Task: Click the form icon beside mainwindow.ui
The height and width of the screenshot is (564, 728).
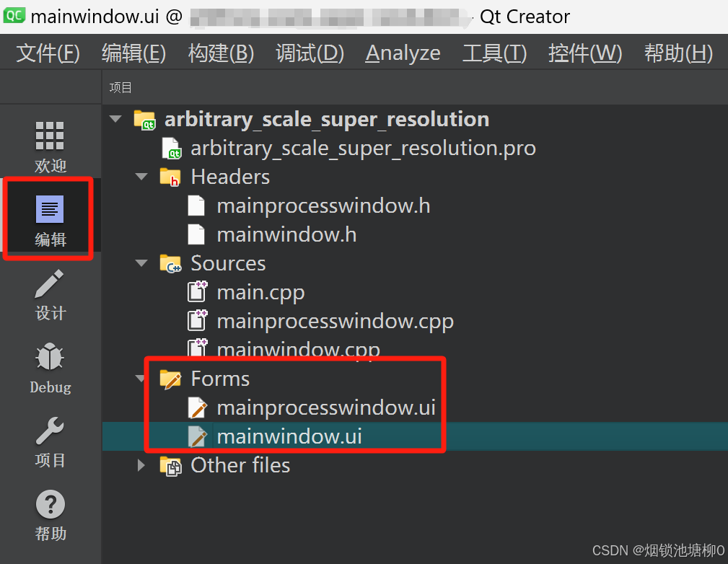Action: 197,437
